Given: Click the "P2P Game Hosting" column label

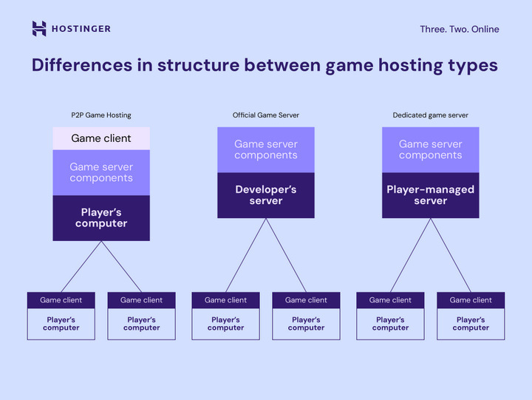Looking at the screenshot, I should [101, 115].
